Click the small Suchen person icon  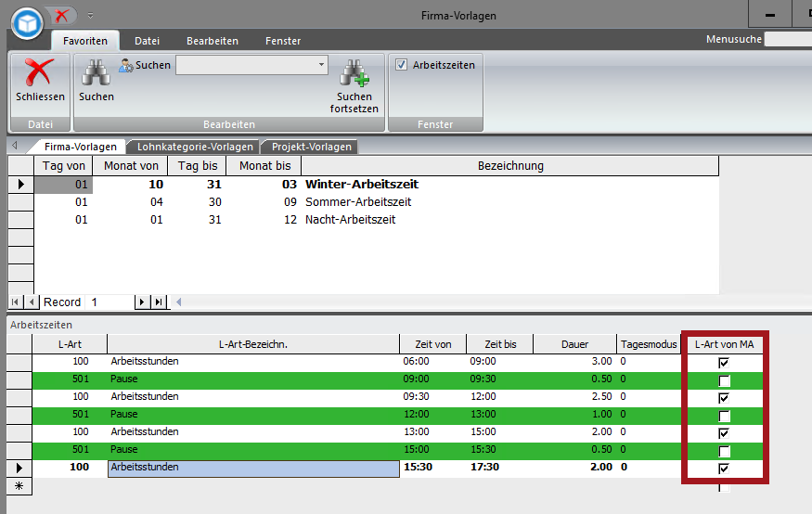[126, 65]
